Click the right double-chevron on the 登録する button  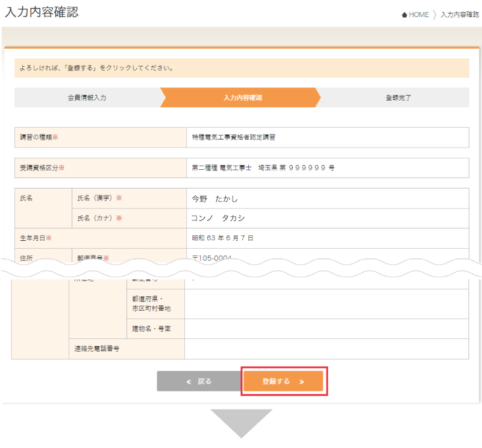[x=302, y=382]
